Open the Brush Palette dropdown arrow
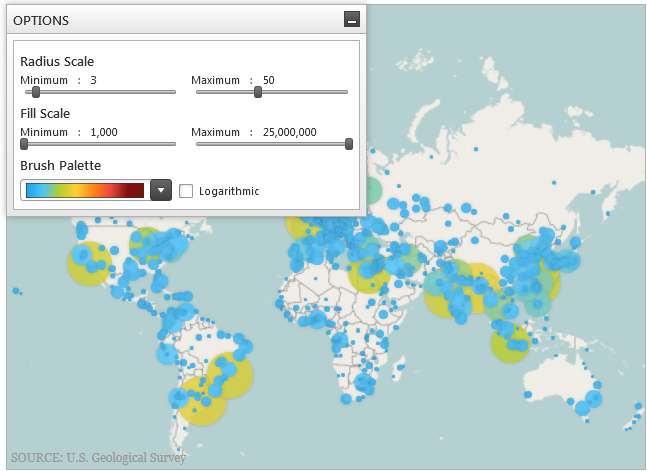Viewport: 647px width, 471px height. (161, 190)
